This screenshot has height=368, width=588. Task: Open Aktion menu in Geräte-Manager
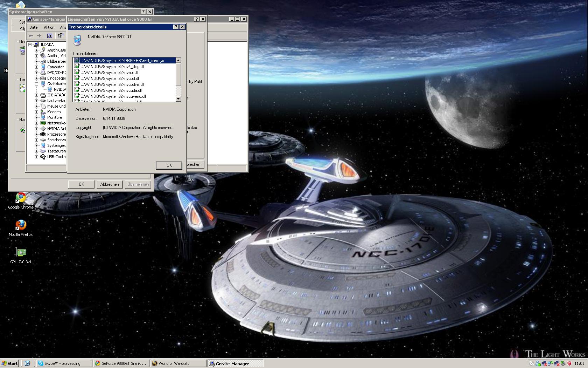point(49,27)
